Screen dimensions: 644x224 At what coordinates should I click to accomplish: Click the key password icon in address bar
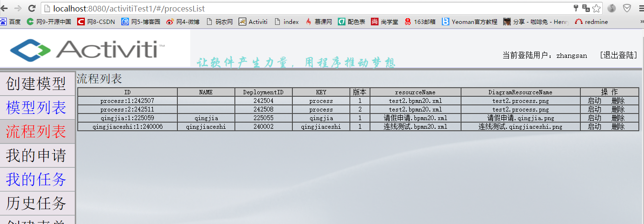pos(575,8)
